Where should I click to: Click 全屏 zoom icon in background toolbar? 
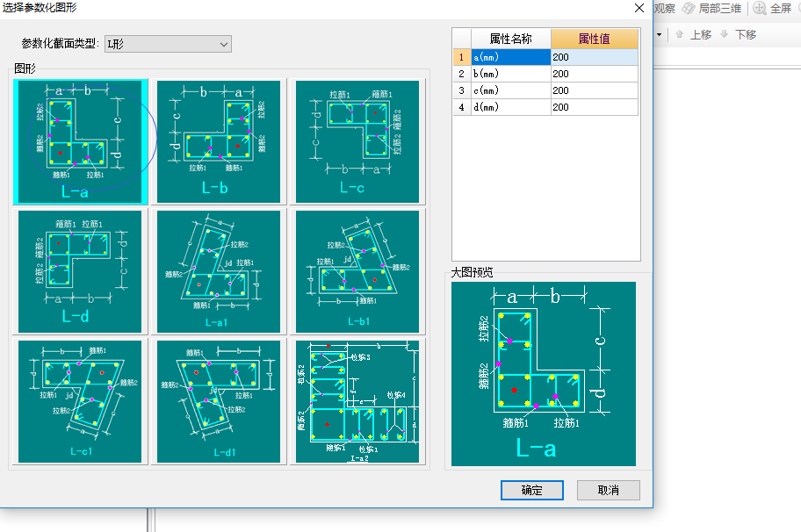tap(760, 8)
